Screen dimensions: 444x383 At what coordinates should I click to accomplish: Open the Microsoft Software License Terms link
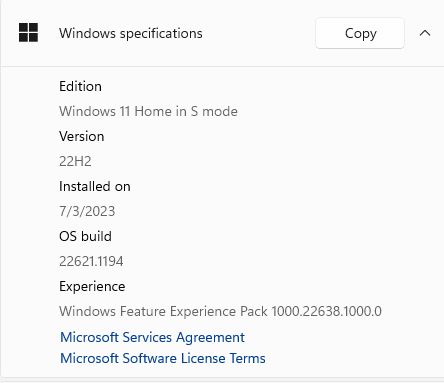163,358
